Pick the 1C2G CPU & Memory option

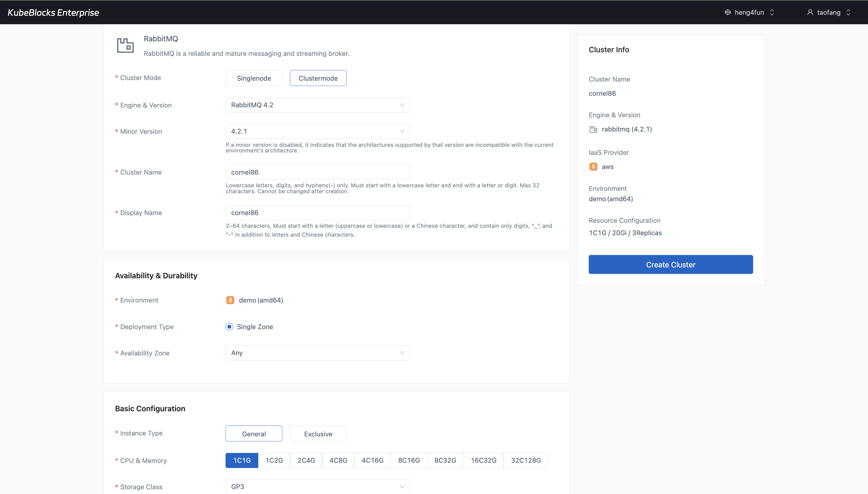pyautogui.click(x=274, y=460)
